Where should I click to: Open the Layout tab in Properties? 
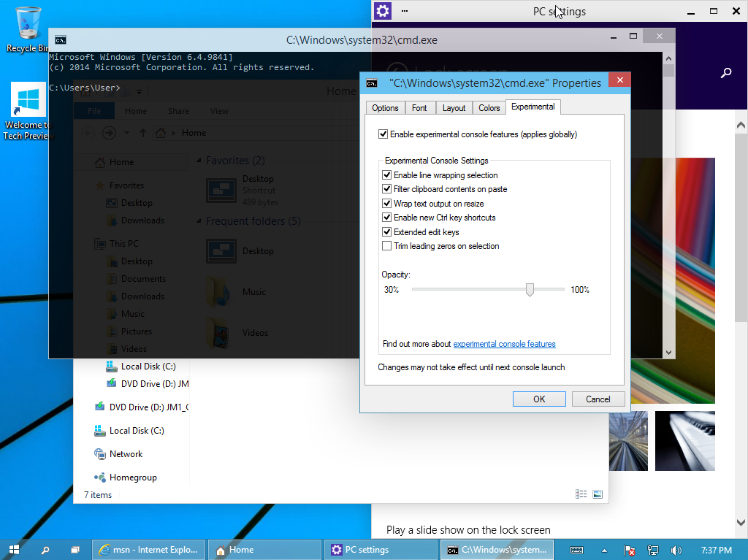(x=454, y=108)
